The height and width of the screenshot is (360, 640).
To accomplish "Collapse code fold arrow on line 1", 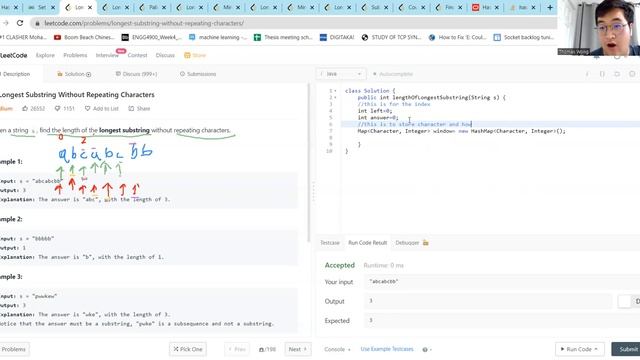I will click(x=335, y=91).
